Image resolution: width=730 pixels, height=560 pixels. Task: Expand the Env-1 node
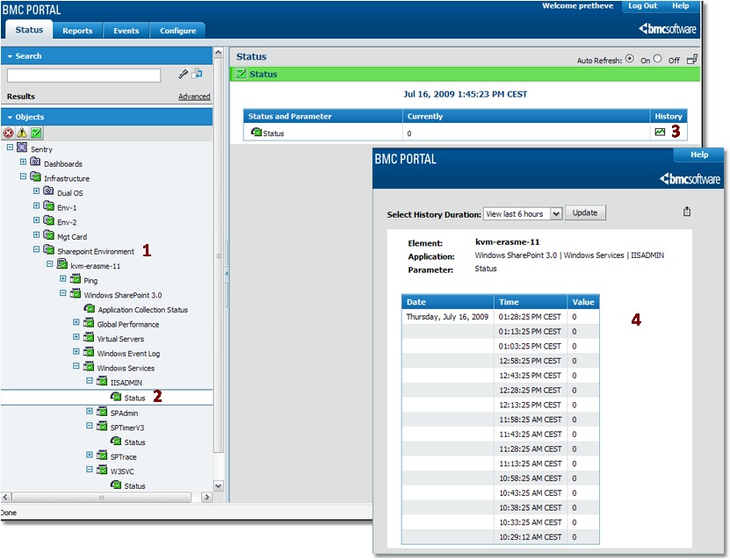coord(36,205)
